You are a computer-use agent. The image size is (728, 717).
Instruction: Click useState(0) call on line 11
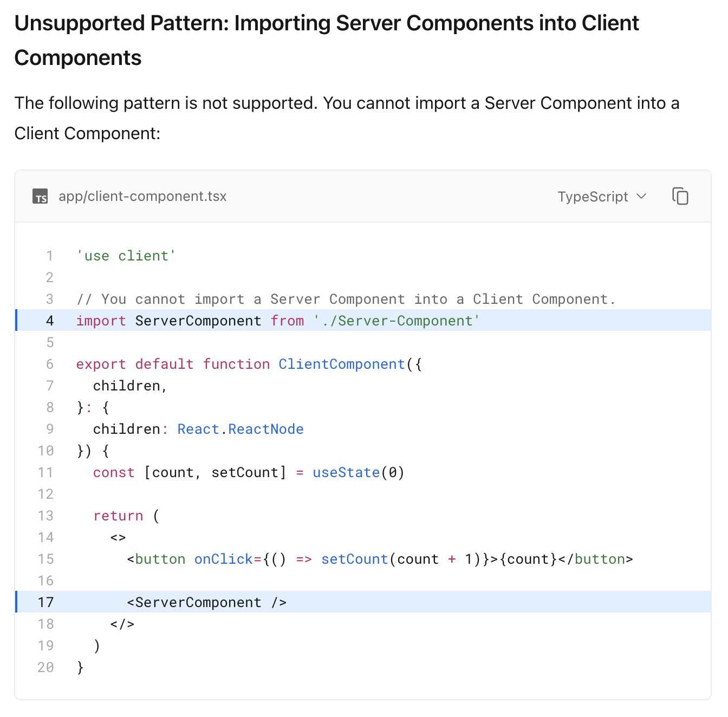click(359, 472)
